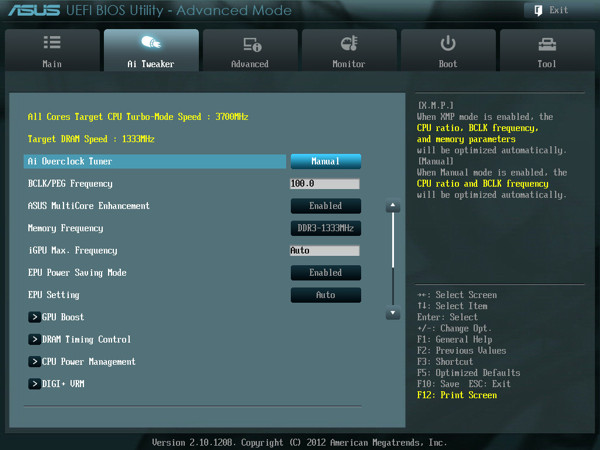This screenshot has height=450, width=600.
Task: Open the DIGI+ VRM submenu
Action: pos(57,384)
